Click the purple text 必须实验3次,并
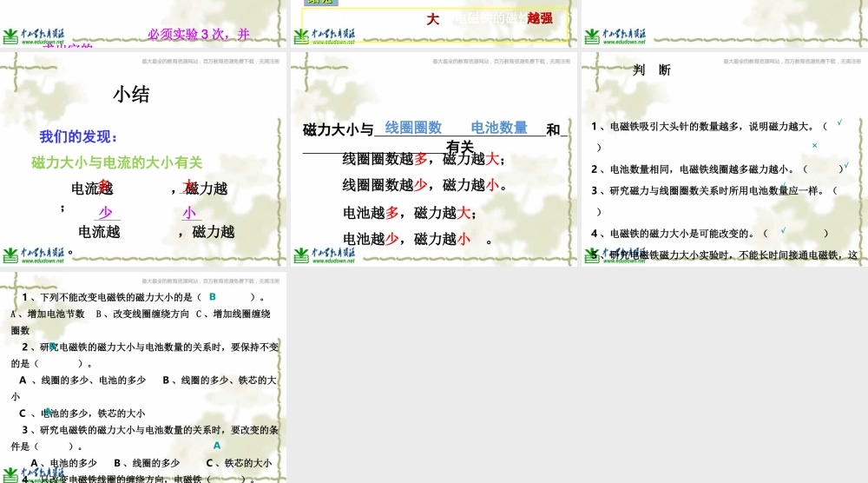The image size is (868, 483). [x=198, y=34]
